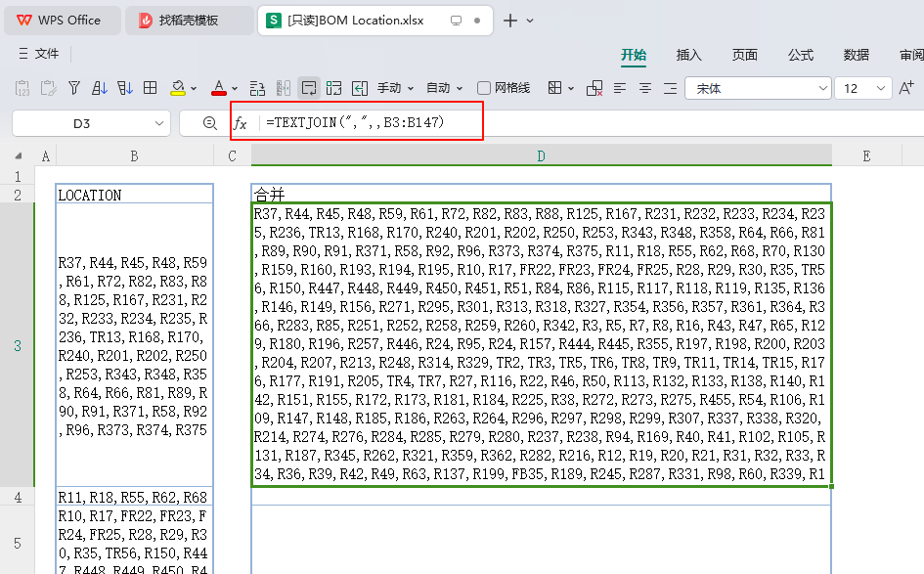Open the 宋体 font name dropdown
924x574 pixels.
[822, 88]
